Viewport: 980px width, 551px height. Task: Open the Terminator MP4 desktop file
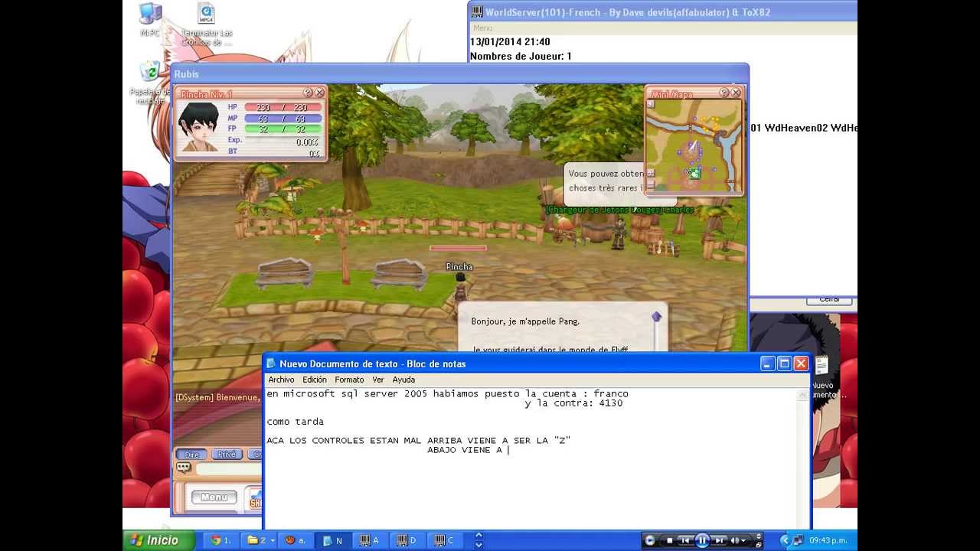point(206,24)
